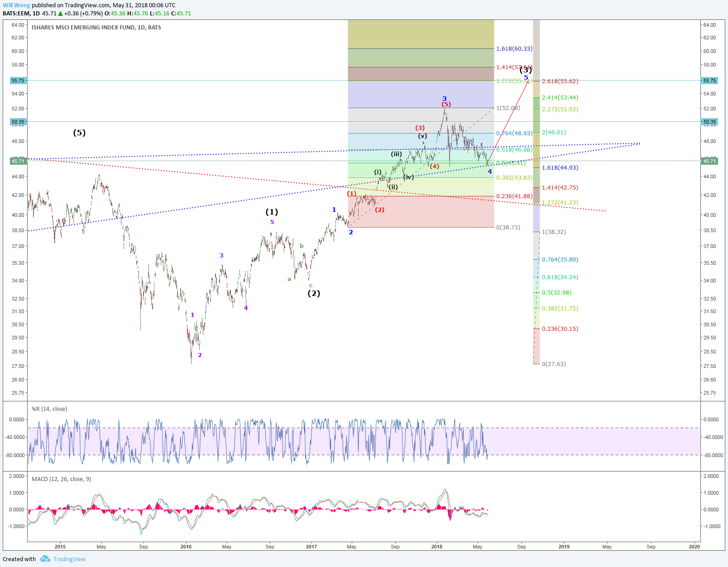Click the right 45.71 current price tag

point(709,161)
